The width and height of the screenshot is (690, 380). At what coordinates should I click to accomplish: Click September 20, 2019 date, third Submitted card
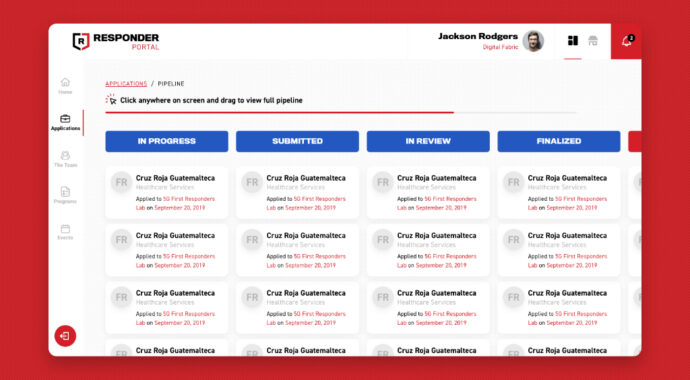tap(310, 323)
